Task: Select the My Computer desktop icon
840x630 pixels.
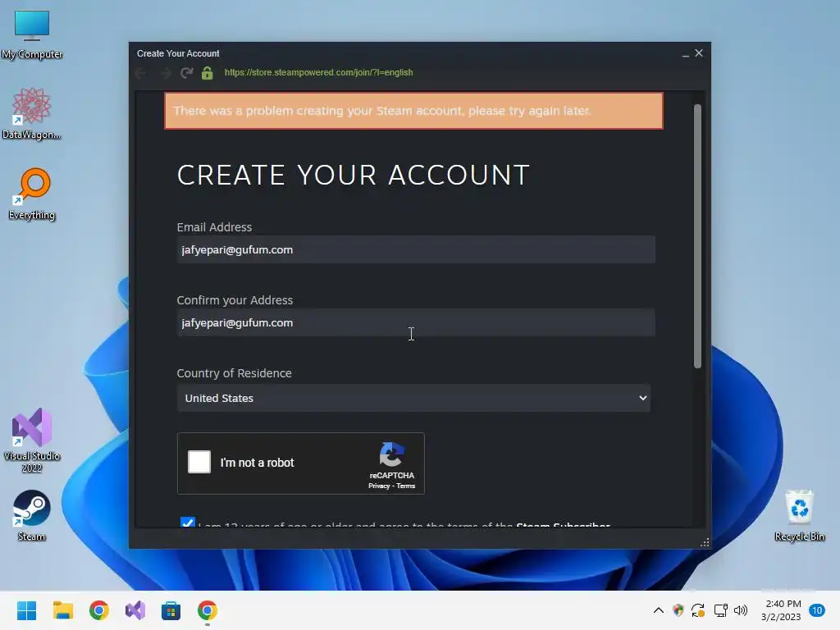Action: [x=32, y=34]
